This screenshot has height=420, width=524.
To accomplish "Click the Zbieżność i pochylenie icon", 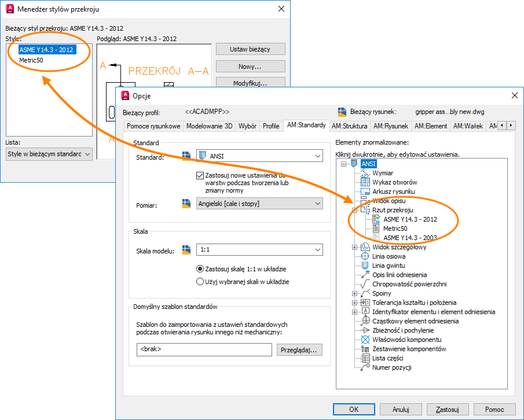I will tap(365, 330).
